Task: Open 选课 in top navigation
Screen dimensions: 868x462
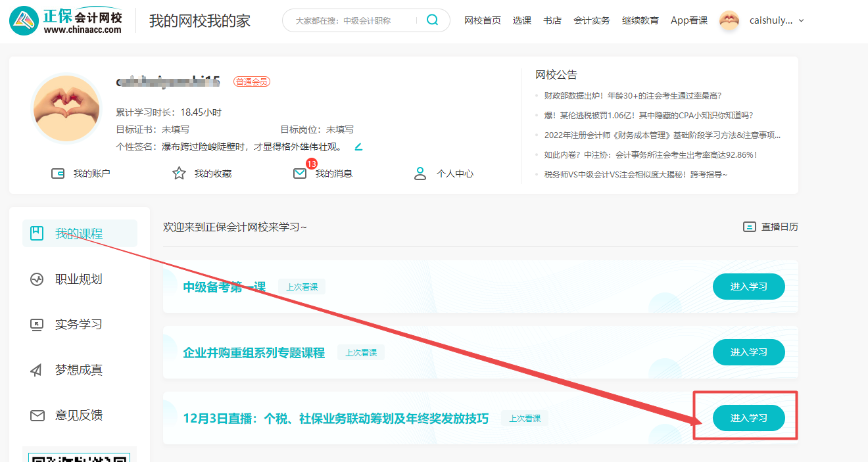Action: (x=522, y=20)
